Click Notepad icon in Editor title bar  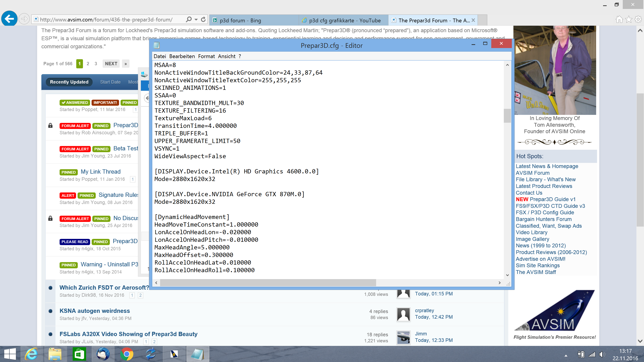157,45
